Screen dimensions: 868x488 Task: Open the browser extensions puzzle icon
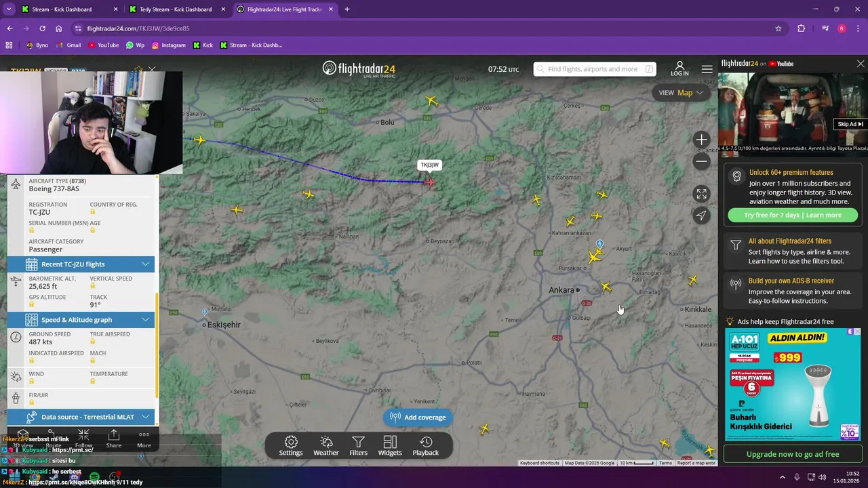tap(802, 28)
